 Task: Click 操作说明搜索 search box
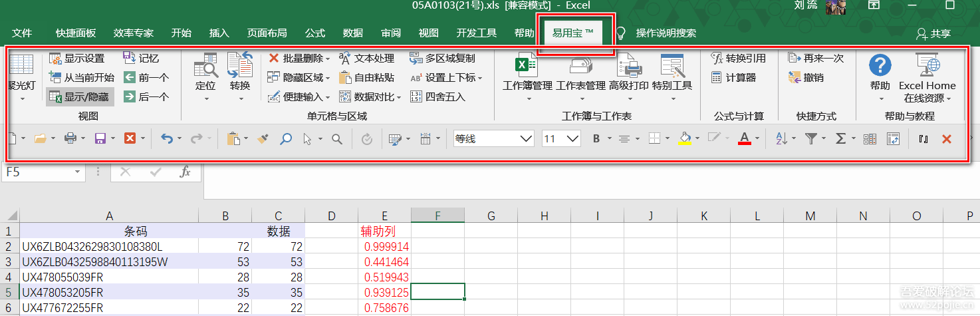tap(666, 33)
